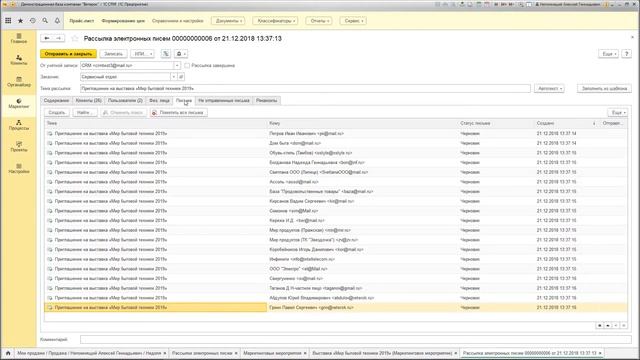Expand the Документы menu
Viewport: 640px width, 360px height.
coord(228,21)
